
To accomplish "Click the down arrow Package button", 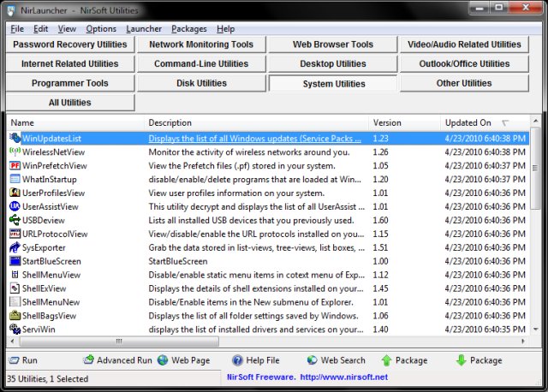I will (x=479, y=360).
